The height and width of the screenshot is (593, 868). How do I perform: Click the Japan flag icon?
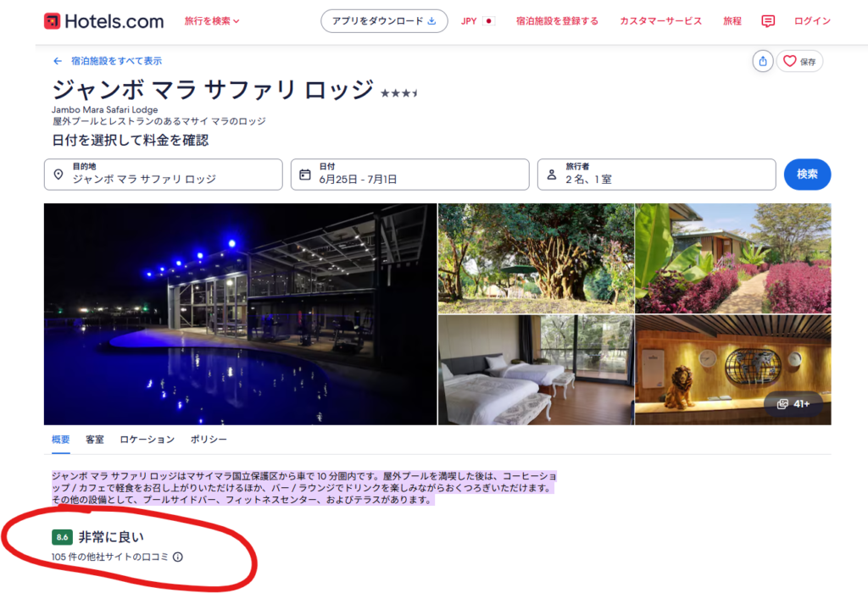point(488,21)
